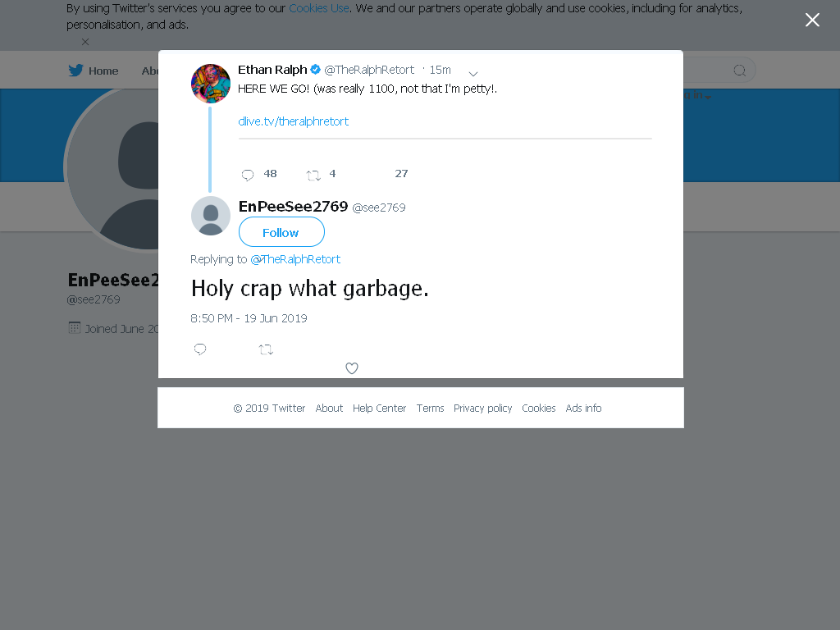840x630 pixels.
Task: Dismiss the cookies notice small X
Action: (85, 42)
